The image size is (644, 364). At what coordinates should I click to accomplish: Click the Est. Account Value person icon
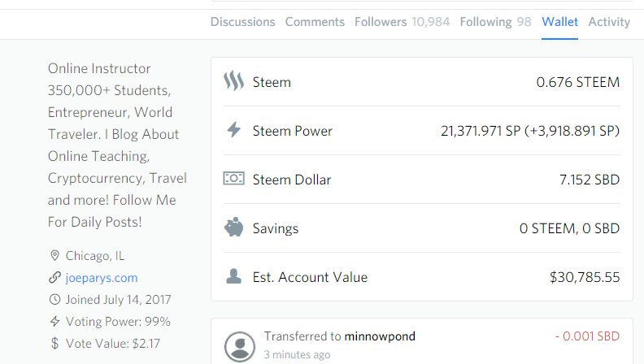click(233, 277)
